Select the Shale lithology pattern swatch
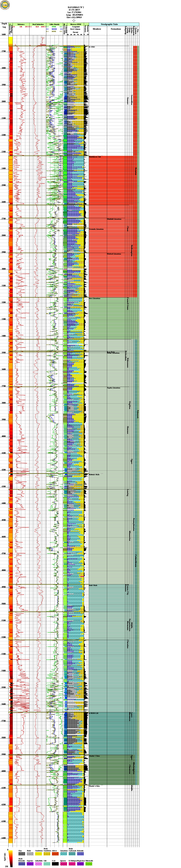181x868 pixels. [30, 853]
